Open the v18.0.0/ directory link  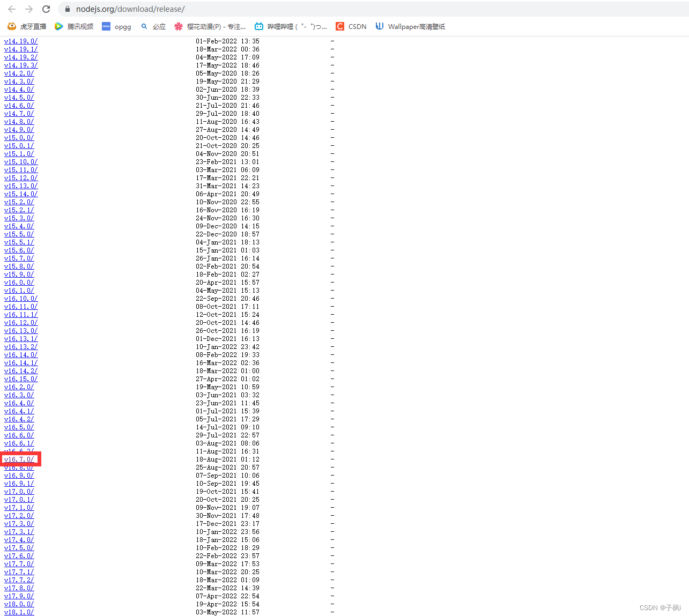pos(19,604)
